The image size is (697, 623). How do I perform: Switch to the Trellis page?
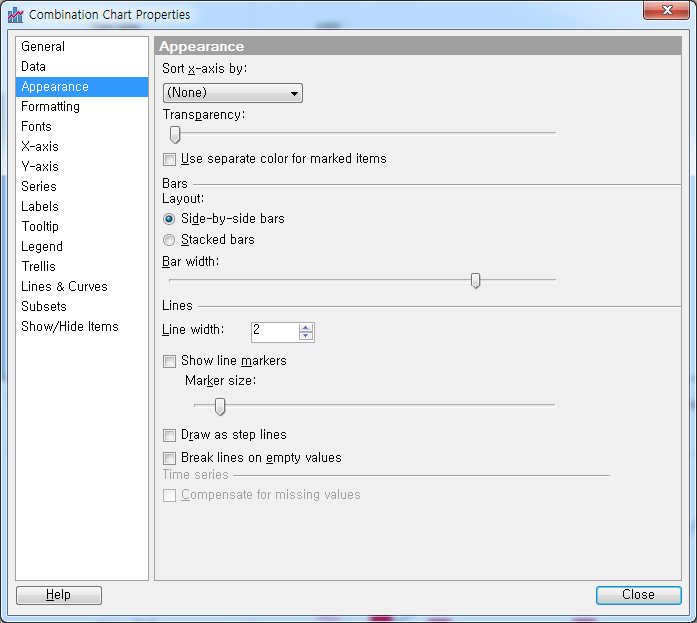82,267
